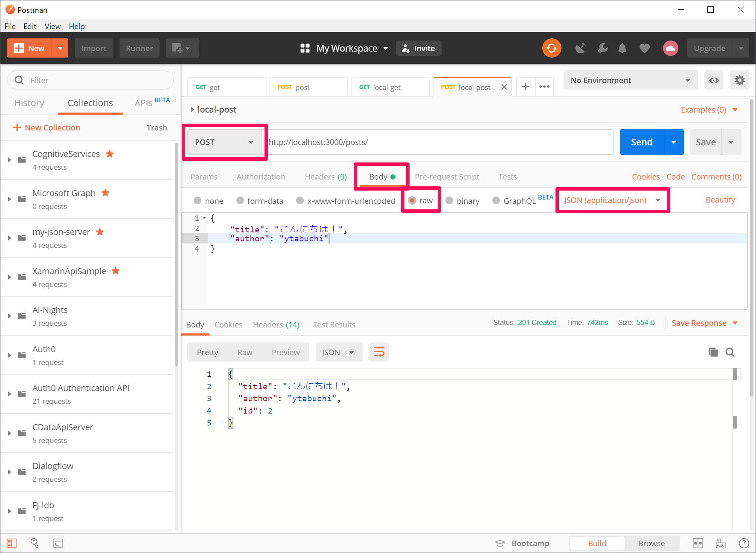
Task: Open the wrench settings icon
Action: point(602,48)
